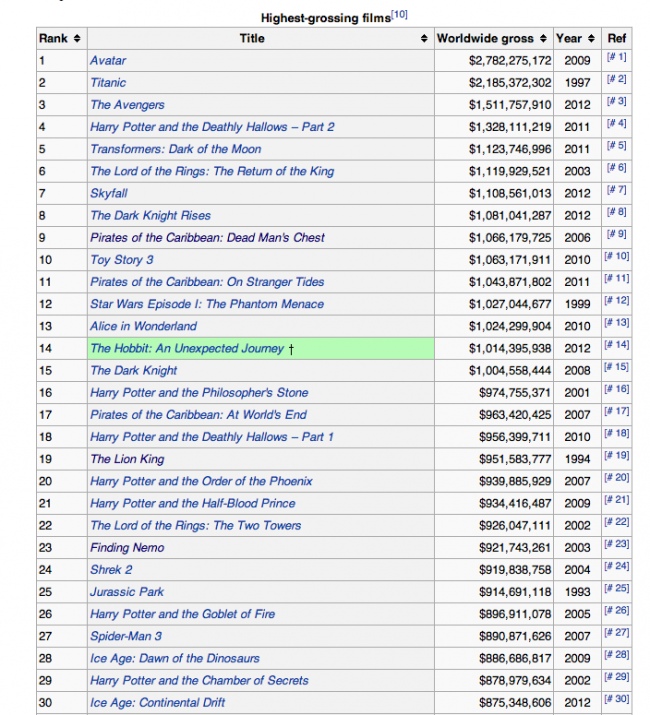Open the Alice in Wonderland link

[143, 326]
